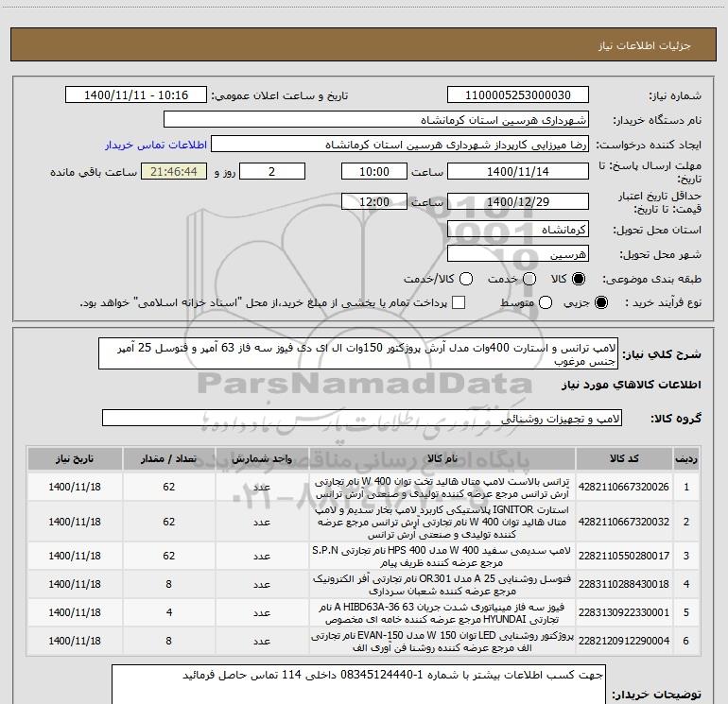Click column header کد کالا

pos(624,459)
